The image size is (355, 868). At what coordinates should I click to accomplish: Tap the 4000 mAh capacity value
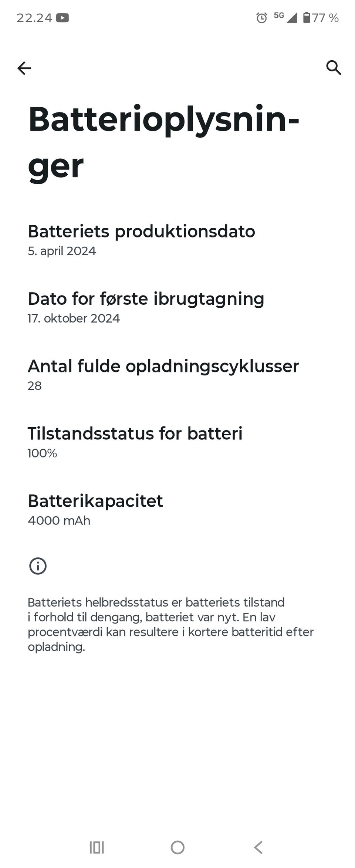click(x=59, y=520)
